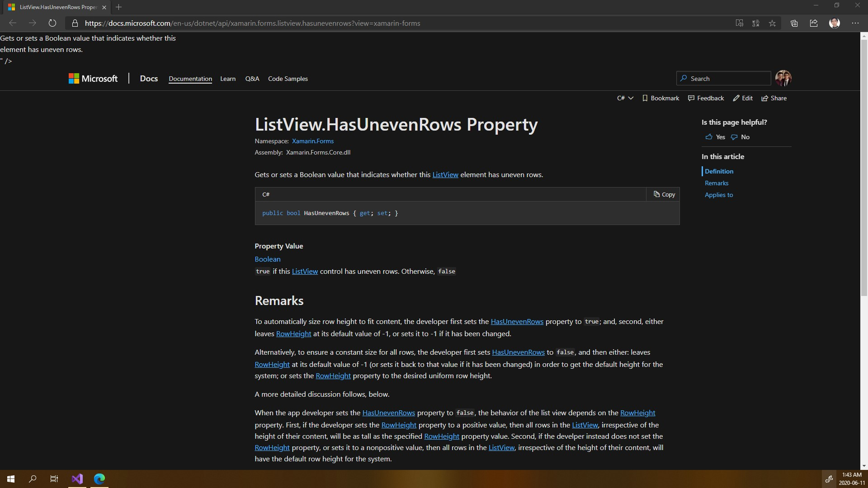The height and width of the screenshot is (488, 868).
Task: Open the Docs home link
Action: [x=149, y=79]
